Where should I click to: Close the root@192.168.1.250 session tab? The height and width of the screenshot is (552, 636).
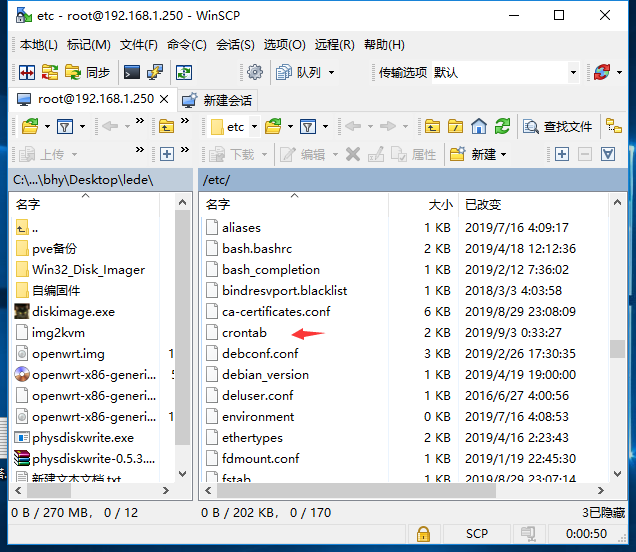coord(164,99)
